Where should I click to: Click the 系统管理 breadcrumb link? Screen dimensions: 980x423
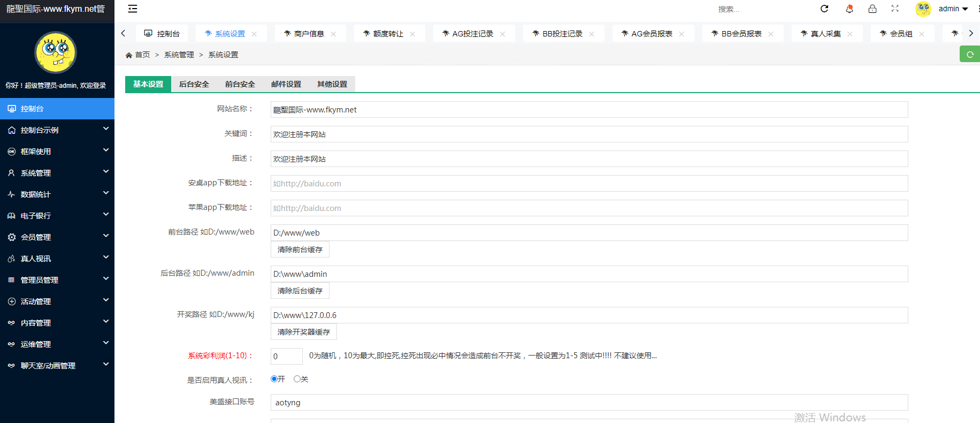[x=179, y=55]
